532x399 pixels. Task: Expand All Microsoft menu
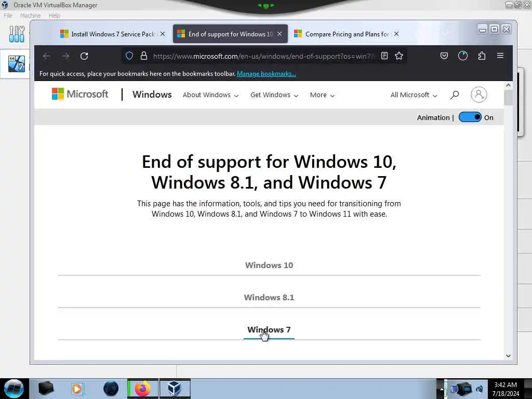coord(414,95)
